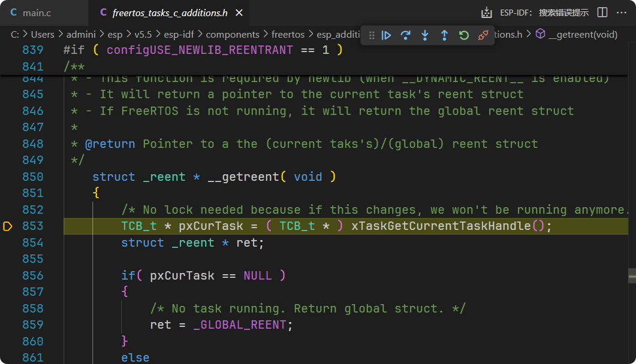Restart the debug session
The image size is (636, 364).
[463, 36]
